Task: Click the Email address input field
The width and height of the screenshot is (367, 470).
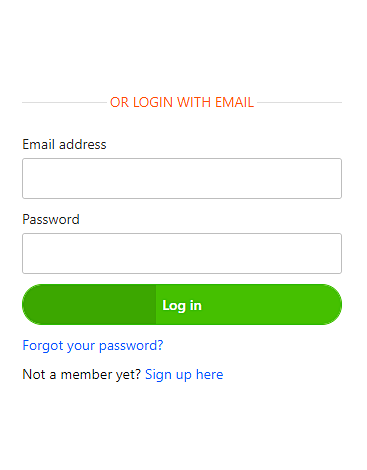Action: coord(182,178)
